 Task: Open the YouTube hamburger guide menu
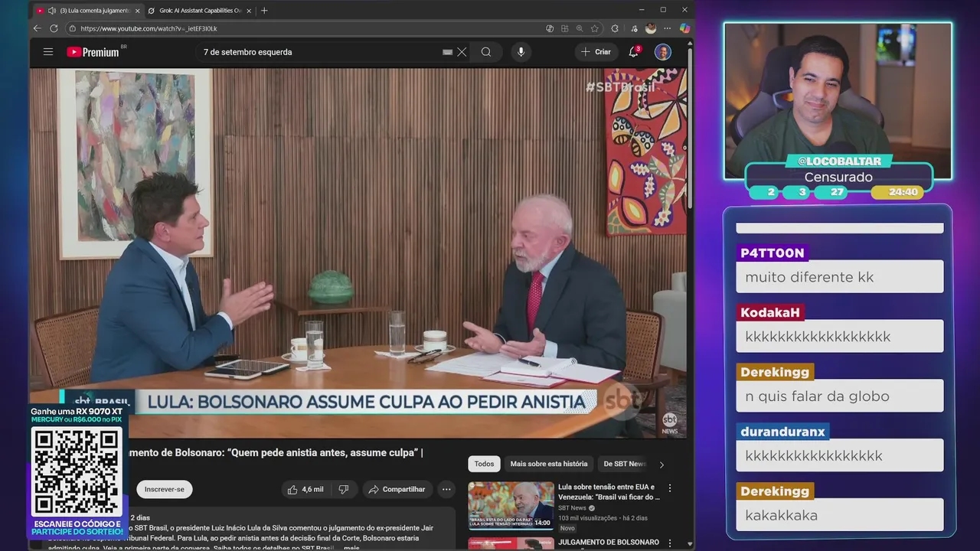click(x=48, y=52)
